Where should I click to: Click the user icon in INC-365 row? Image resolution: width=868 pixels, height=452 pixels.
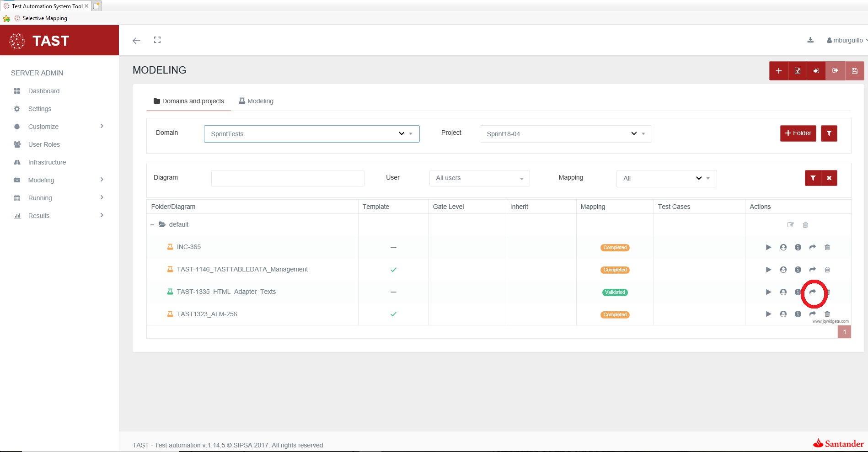[783, 247]
